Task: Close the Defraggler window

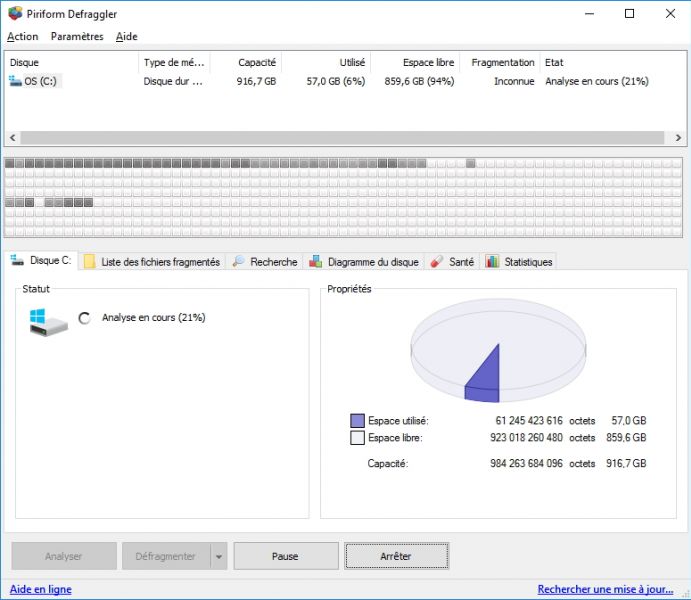Action: point(670,14)
